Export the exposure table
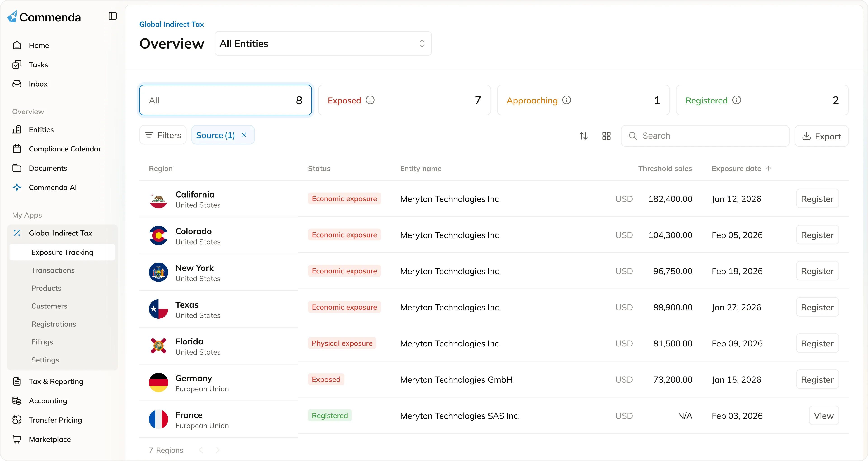This screenshot has width=868, height=461. (x=821, y=136)
